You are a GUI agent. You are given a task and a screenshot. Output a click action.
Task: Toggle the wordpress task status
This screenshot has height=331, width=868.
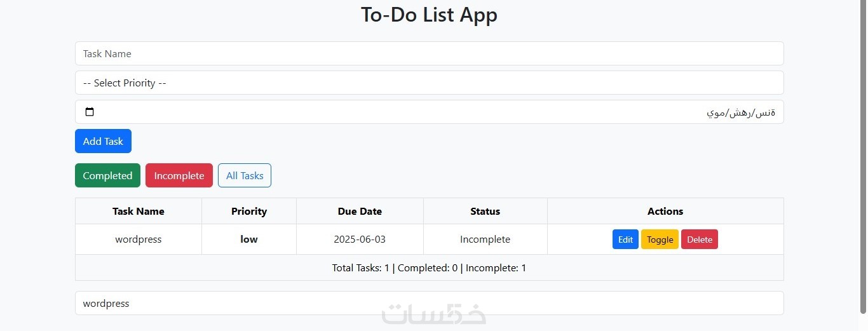tap(660, 240)
